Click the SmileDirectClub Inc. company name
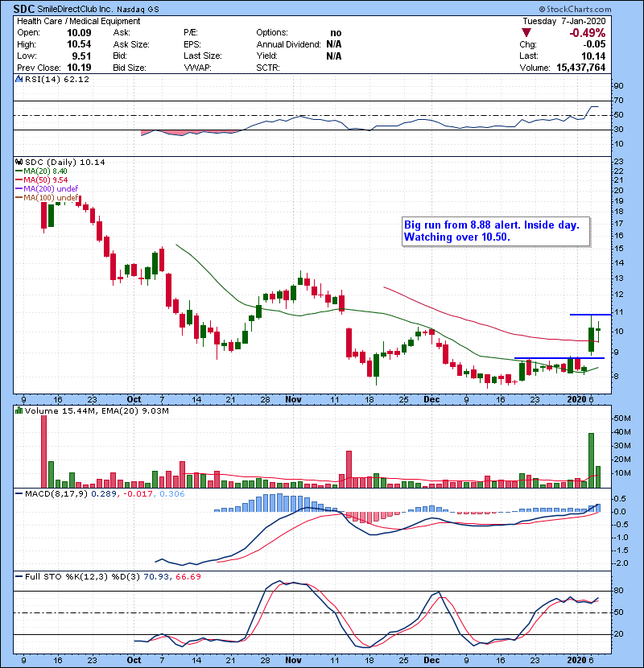 click(75, 10)
